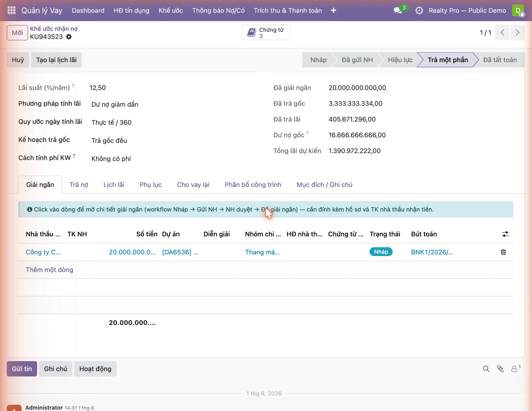Click the paperclip attachments icon
The height and width of the screenshot is (411, 532).
tap(500, 369)
